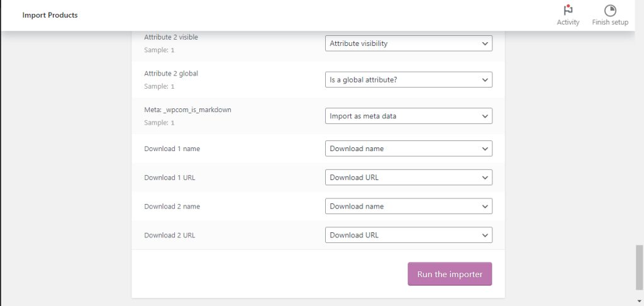Select the 'Download 1 name' column label
The image size is (644, 306).
[x=172, y=149]
